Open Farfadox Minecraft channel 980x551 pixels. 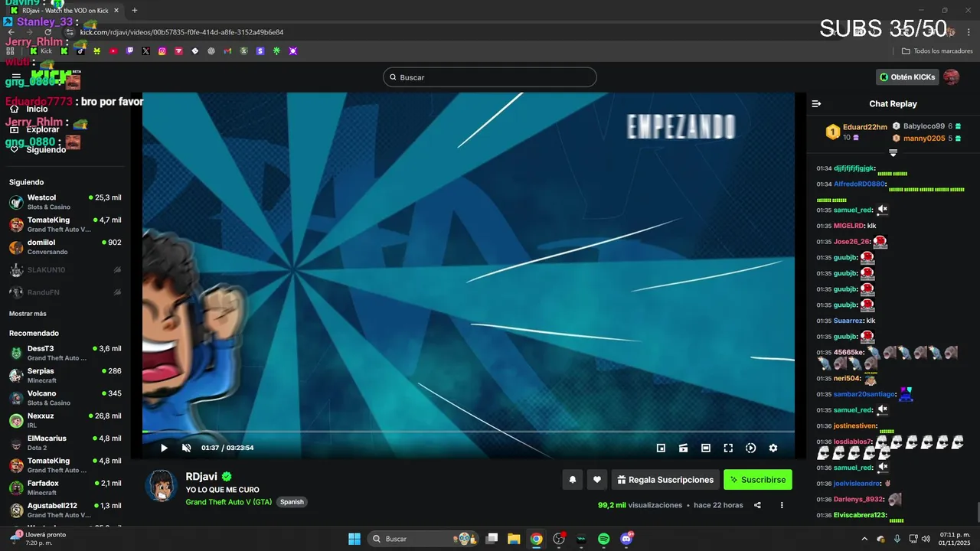click(65, 487)
